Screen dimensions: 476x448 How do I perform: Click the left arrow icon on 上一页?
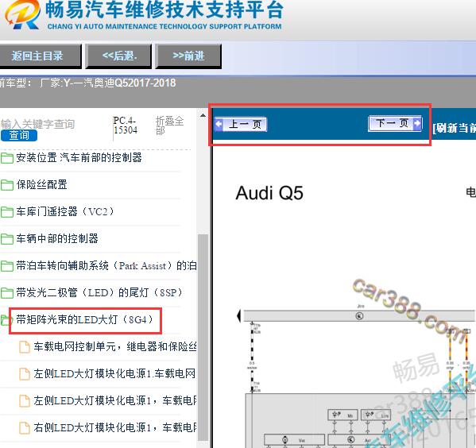click(x=219, y=124)
